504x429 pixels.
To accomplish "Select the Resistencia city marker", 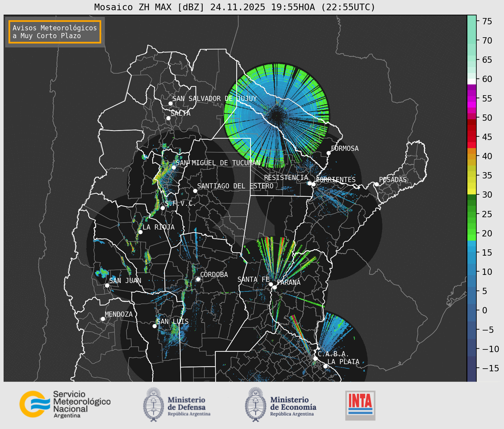I will click(310, 183).
